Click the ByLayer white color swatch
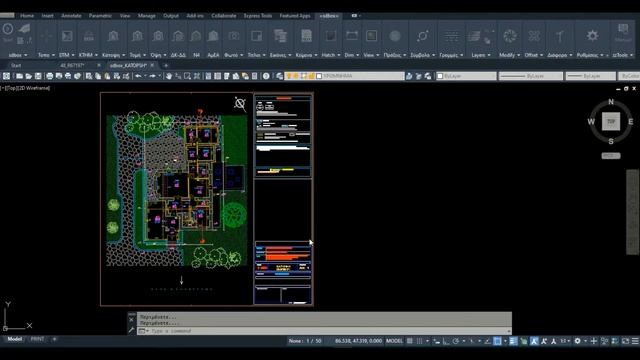Screen dimensions: 640x360 [440, 76]
